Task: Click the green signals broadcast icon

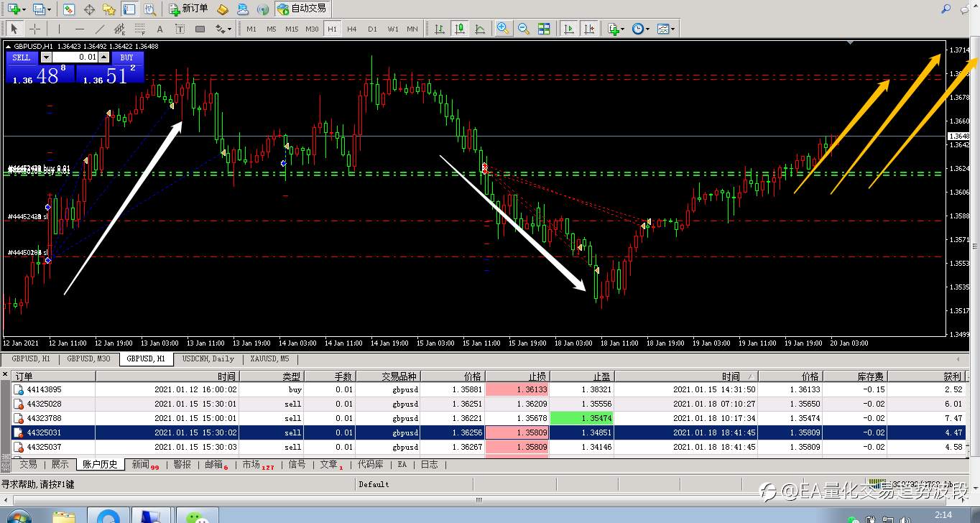Action: [x=263, y=9]
